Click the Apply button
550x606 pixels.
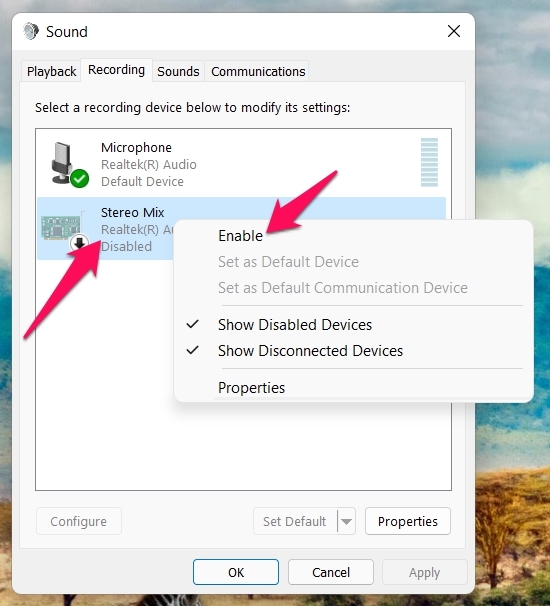424,572
